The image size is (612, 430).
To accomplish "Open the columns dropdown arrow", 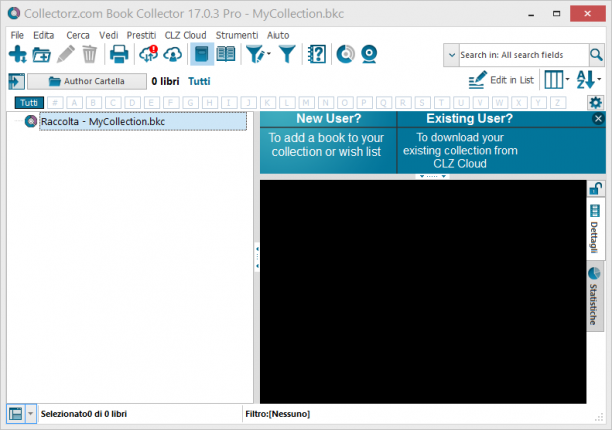I will click(568, 80).
